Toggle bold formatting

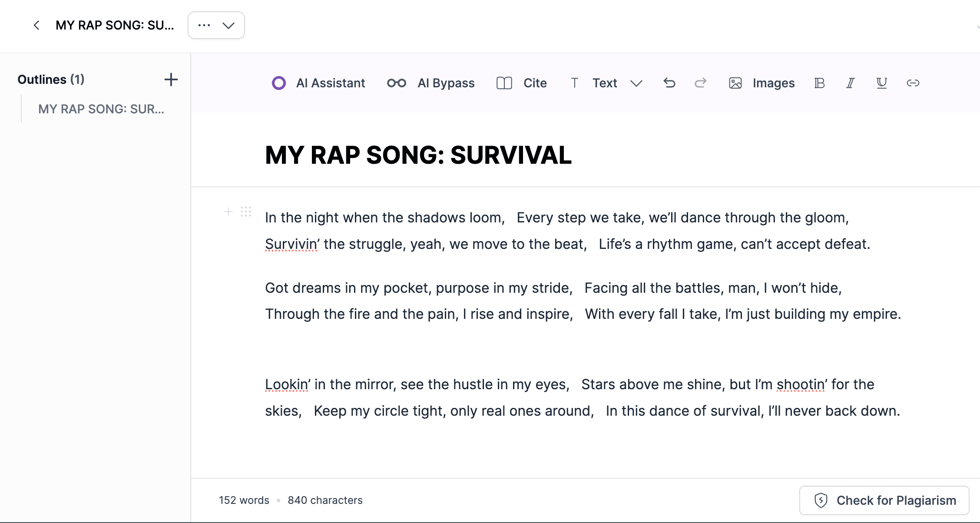click(819, 83)
